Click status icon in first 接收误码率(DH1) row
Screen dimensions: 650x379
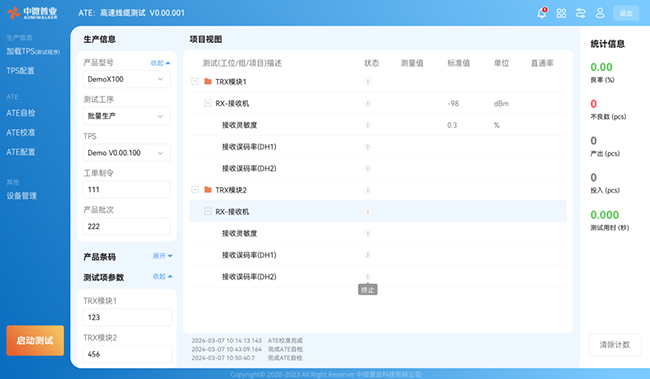point(367,147)
